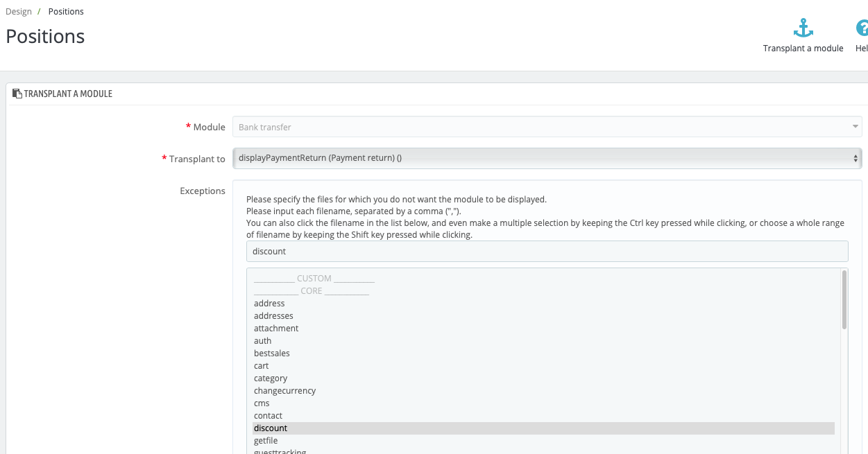Screen dimensions: 868x454
Task: Click the Positions breadcrumb link
Action: coord(66,12)
